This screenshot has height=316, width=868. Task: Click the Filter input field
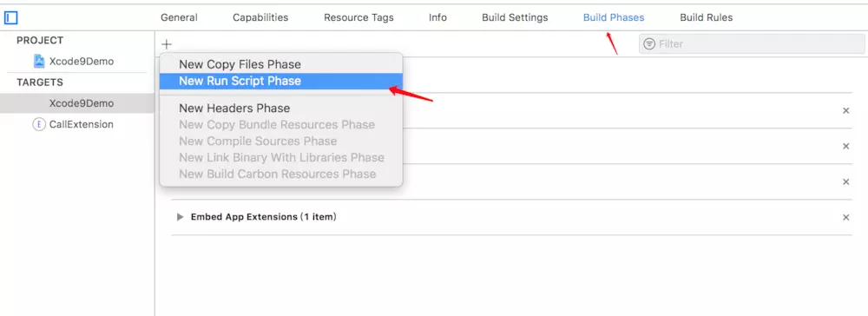[x=752, y=43]
